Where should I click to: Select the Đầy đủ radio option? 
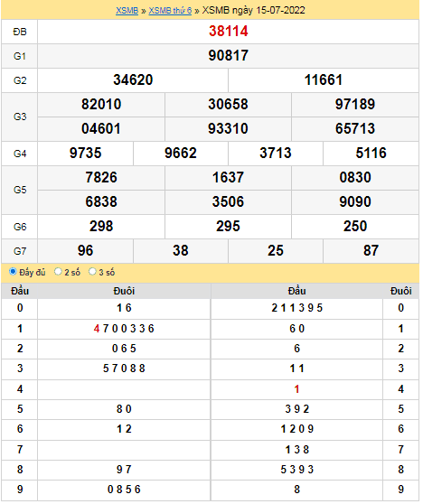point(14,273)
